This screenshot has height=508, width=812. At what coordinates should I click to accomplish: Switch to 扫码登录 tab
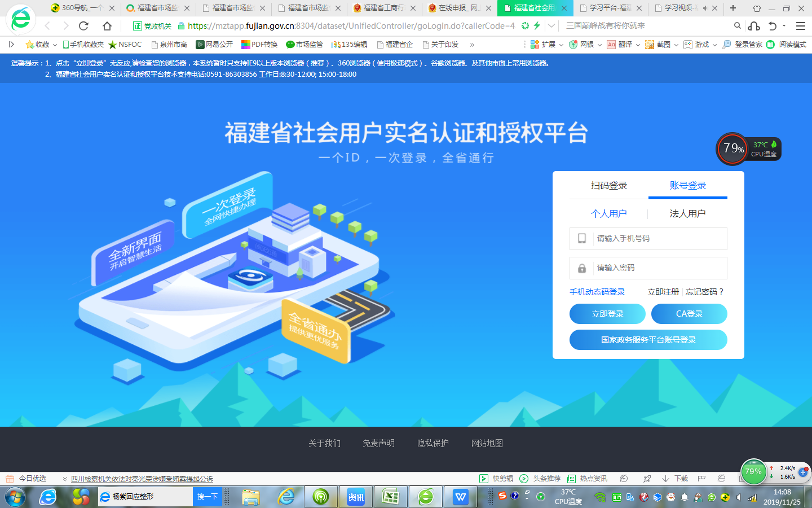[x=608, y=186]
